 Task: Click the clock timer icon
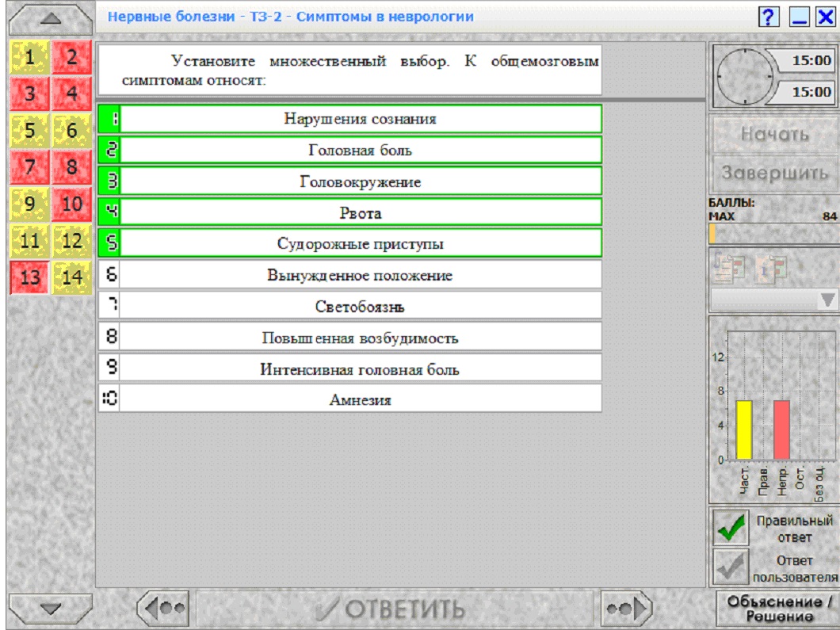744,77
